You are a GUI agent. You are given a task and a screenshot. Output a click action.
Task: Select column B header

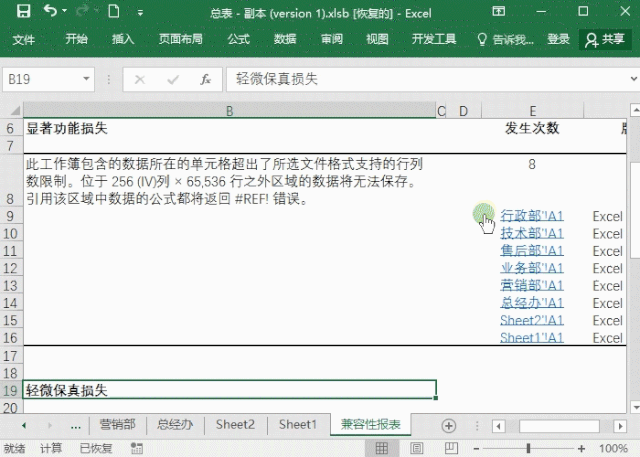(x=230, y=111)
